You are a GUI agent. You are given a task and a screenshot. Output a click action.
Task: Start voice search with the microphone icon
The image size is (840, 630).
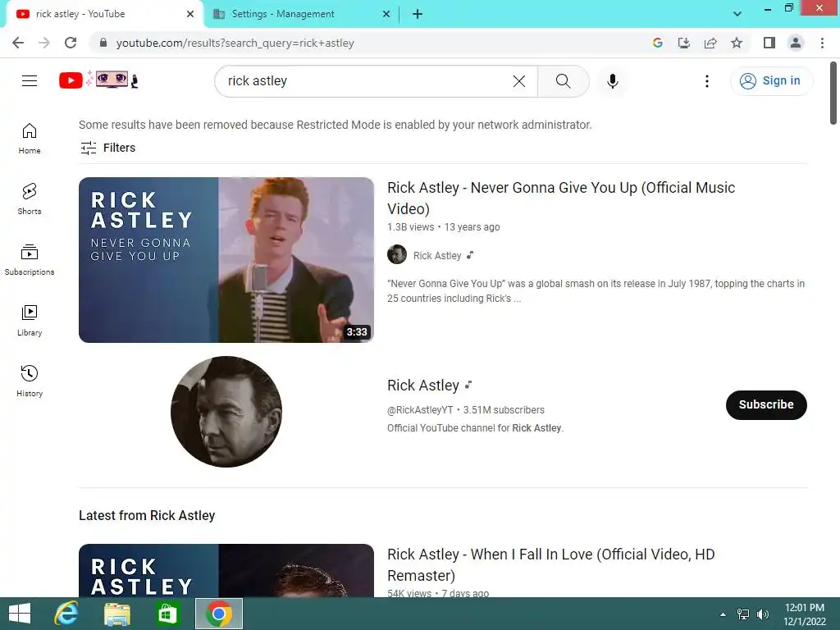point(612,81)
